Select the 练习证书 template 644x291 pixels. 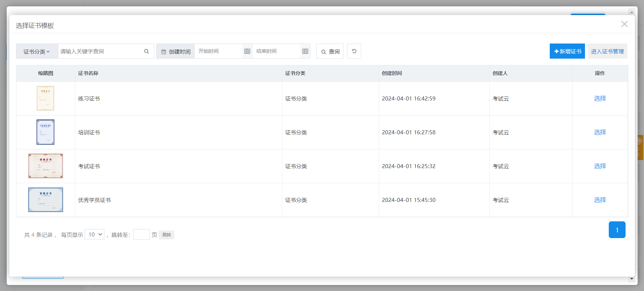[600, 98]
